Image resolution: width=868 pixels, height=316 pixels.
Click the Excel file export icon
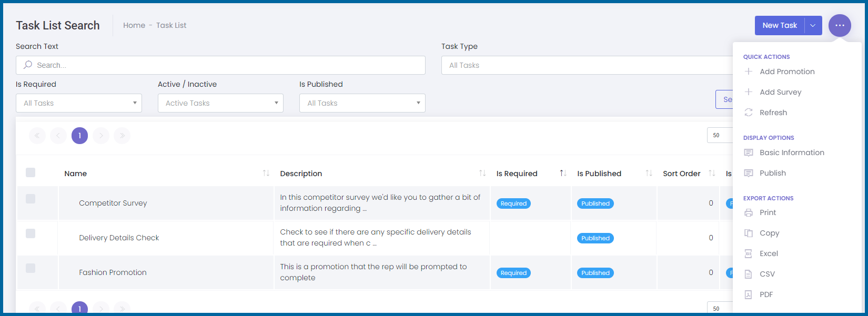pyautogui.click(x=749, y=253)
